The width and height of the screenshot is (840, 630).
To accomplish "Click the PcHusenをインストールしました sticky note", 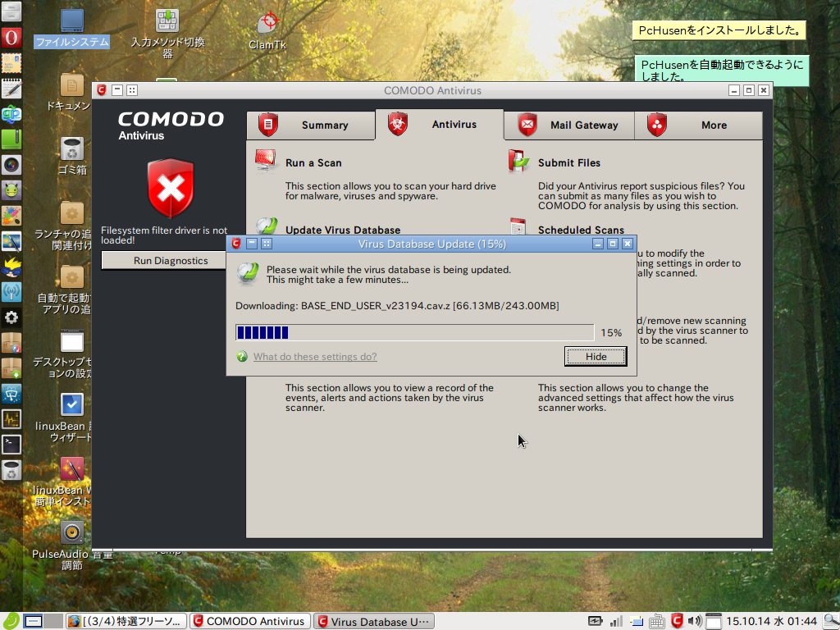I will [x=719, y=30].
